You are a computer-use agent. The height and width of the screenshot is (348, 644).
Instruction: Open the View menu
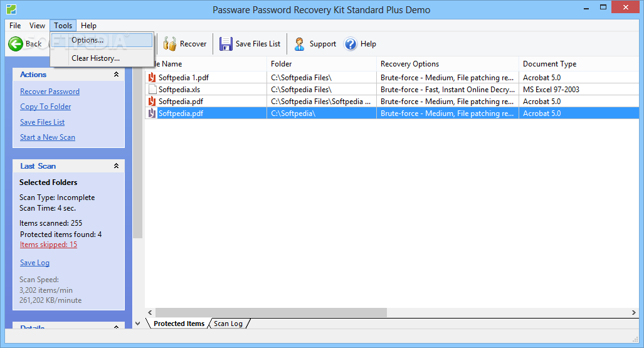[x=37, y=26]
